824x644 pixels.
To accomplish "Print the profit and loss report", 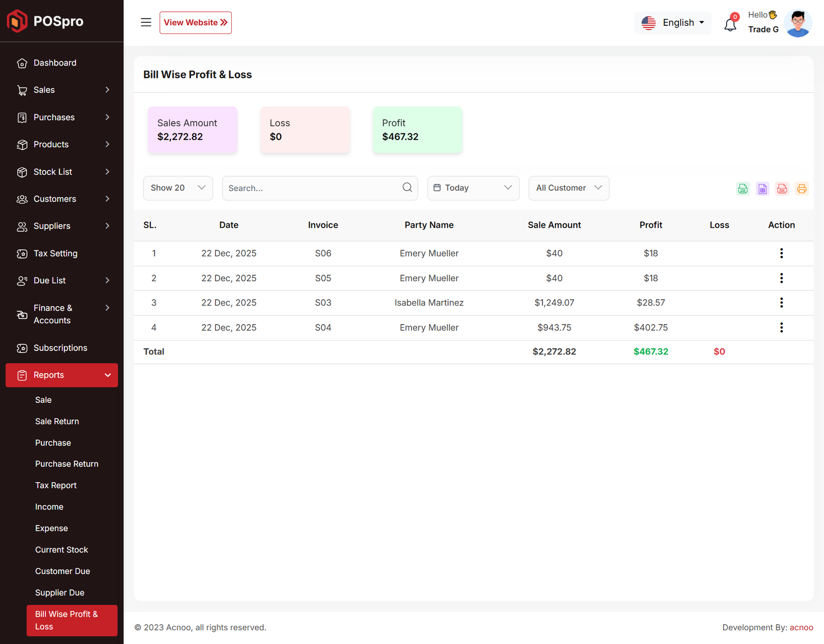I will pyautogui.click(x=801, y=189).
